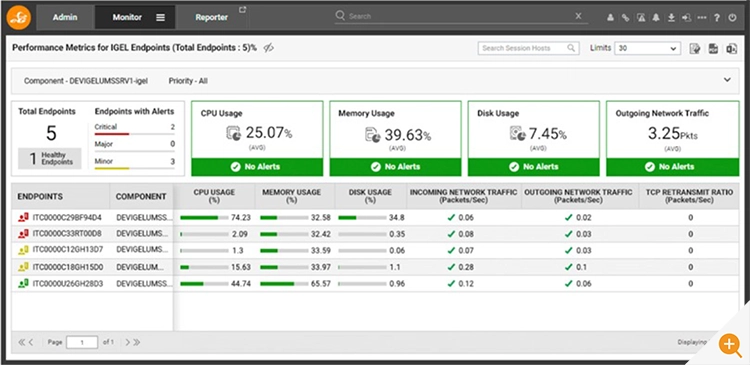The image size is (750, 365).
Task: Click No Alerts banner under Outgoing Network Traffic
Action: 672,167
